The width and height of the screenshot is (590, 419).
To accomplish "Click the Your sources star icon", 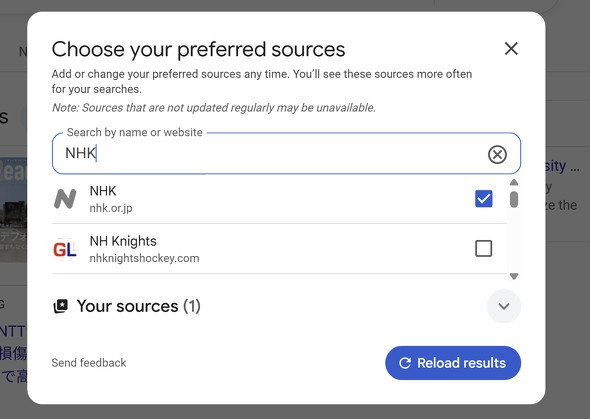I will pos(61,306).
